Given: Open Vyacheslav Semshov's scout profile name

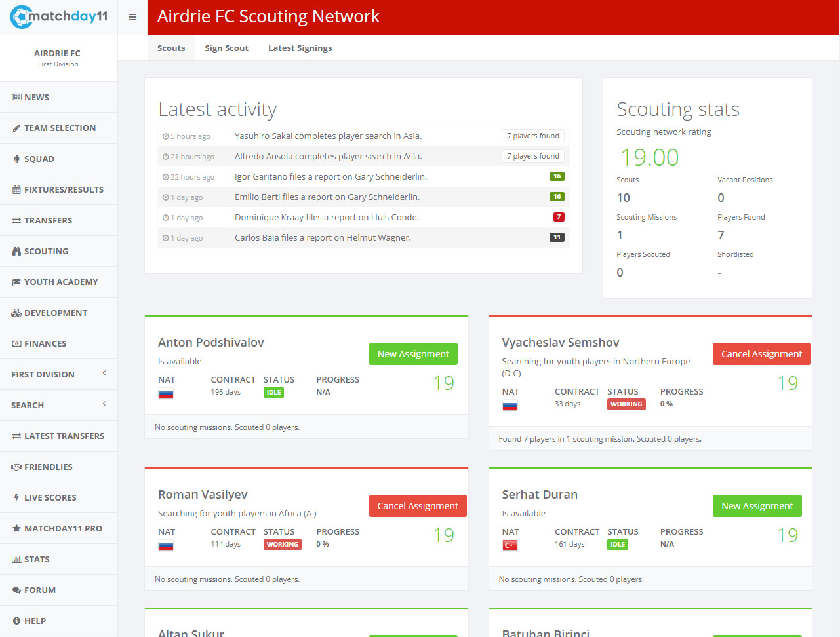Looking at the screenshot, I should [x=561, y=342].
